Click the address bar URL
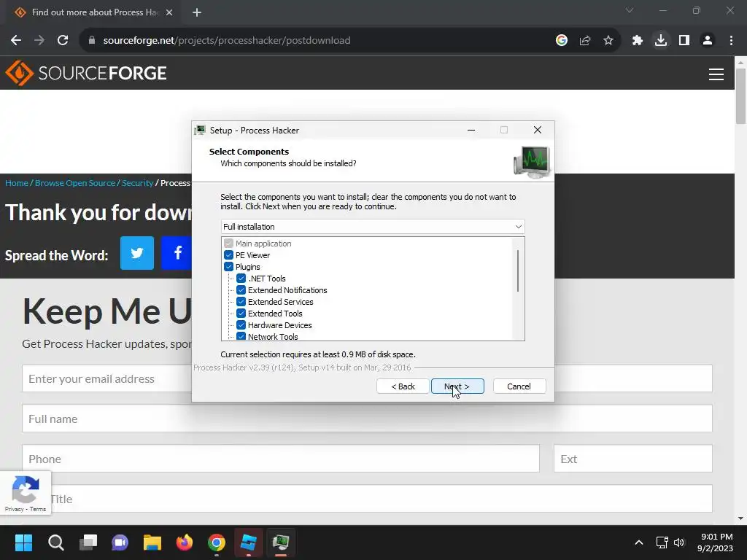This screenshot has width=747, height=560. (227, 41)
